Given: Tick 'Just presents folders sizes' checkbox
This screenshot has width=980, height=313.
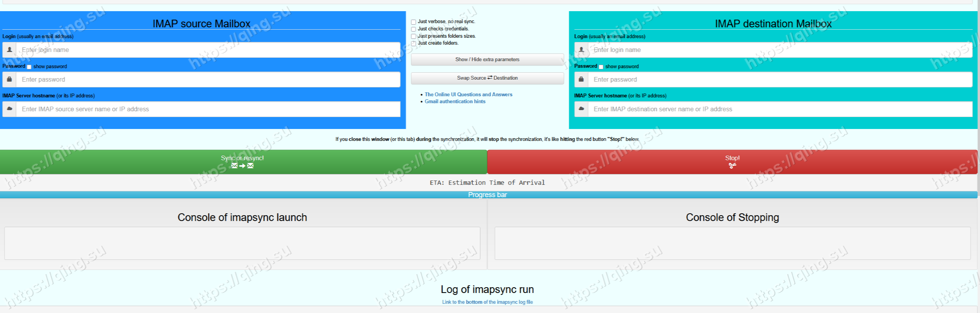Looking at the screenshot, I should click(x=413, y=37).
